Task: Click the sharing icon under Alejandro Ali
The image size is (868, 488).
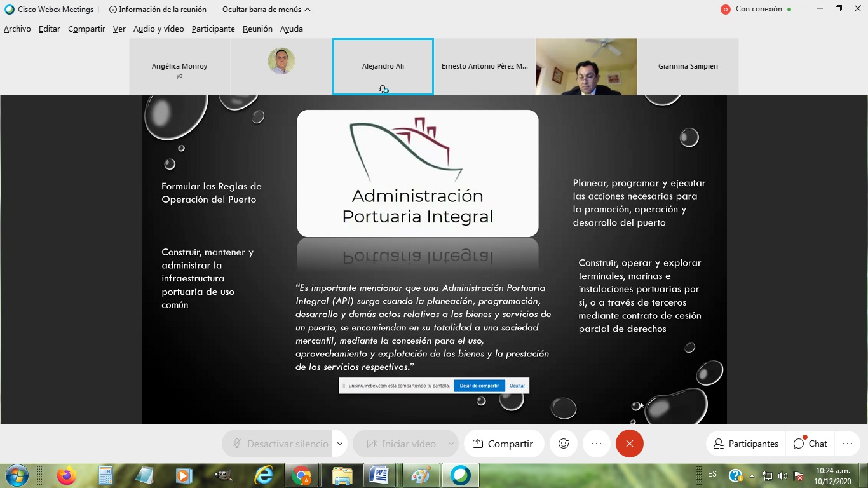Action: pos(384,90)
